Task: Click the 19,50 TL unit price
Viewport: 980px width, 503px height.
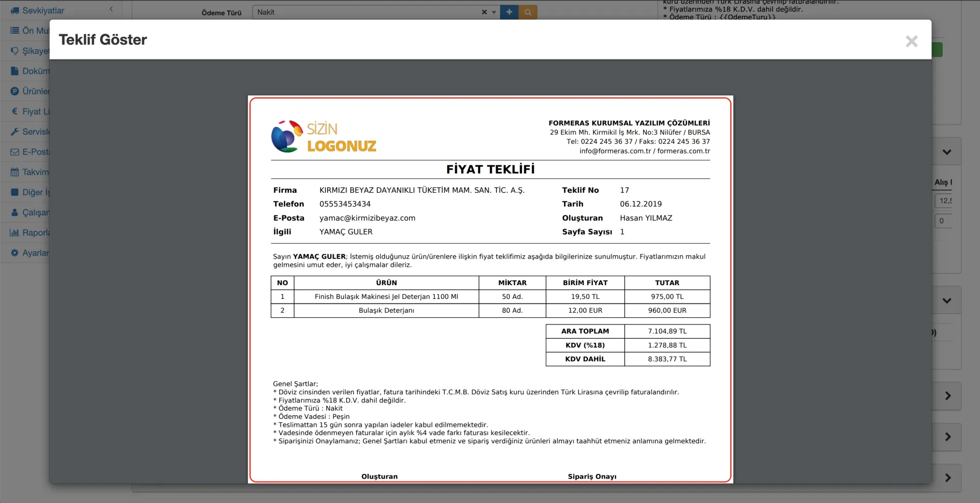Action: [x=585, y=297]
